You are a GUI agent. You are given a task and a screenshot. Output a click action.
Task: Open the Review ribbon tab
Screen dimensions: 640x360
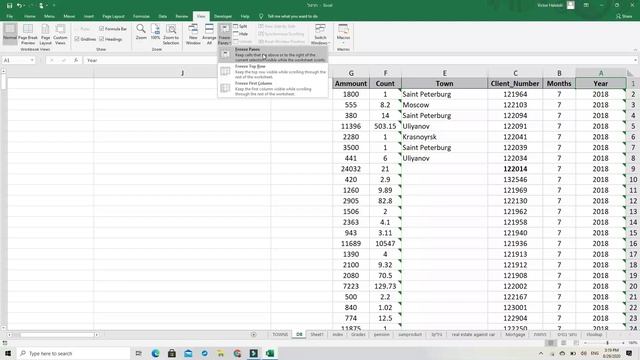(x=182, y=16)
